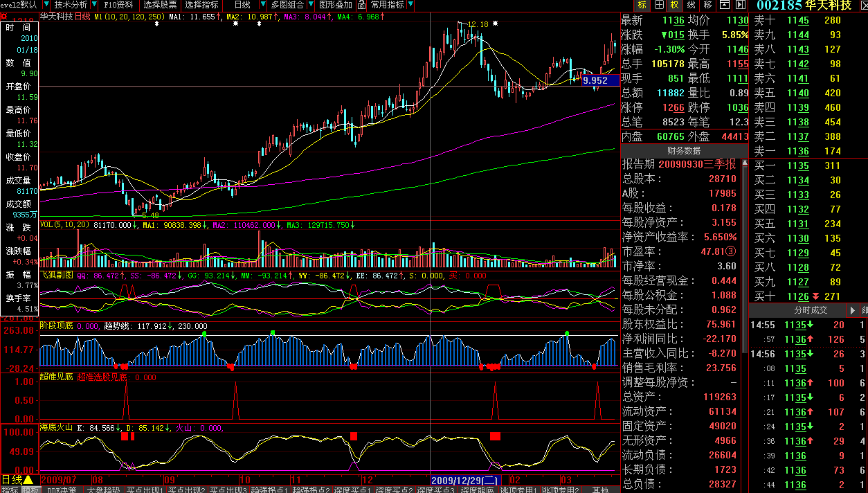Click the 选择指标 button
The height and width of the screenshot is (493, 868).
coord(201,5)
